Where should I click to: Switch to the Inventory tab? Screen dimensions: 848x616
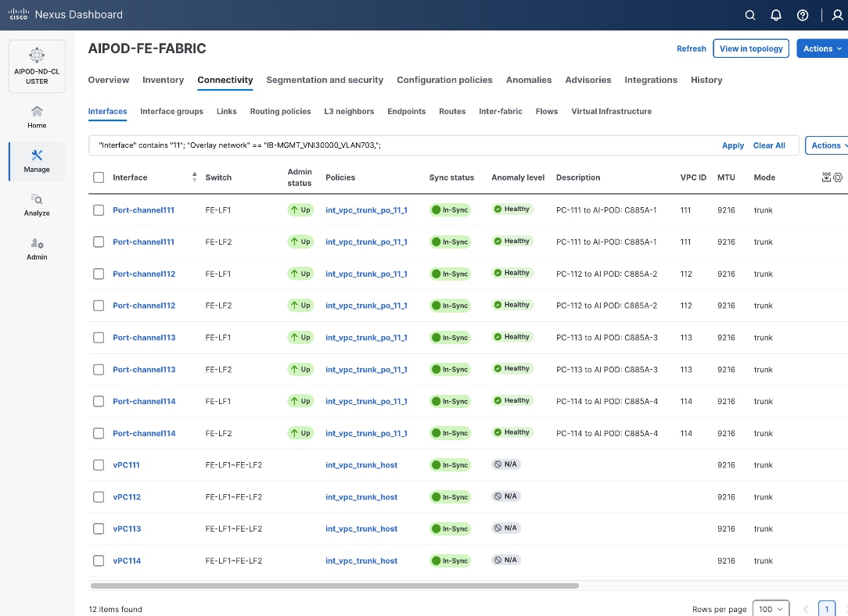pyautogui.click(x=163, y=80)
